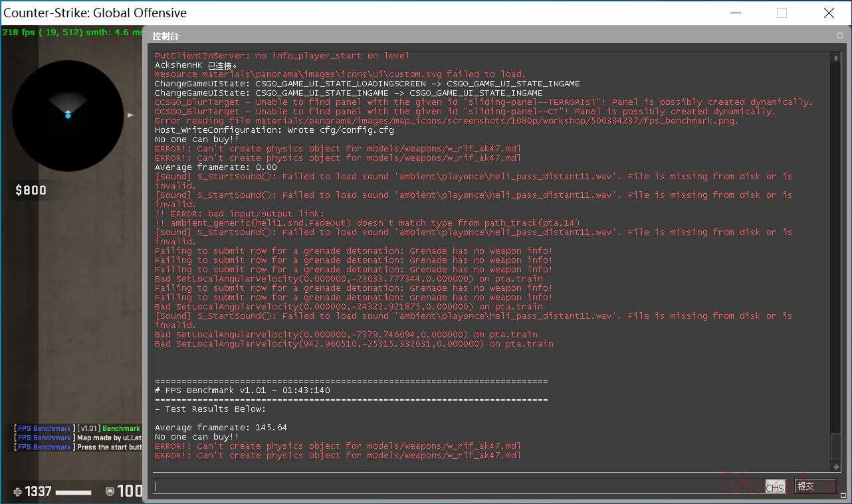Click the '# FPS Benchmark v1.01 - 01:43:140' line

(x=242, y=390)
